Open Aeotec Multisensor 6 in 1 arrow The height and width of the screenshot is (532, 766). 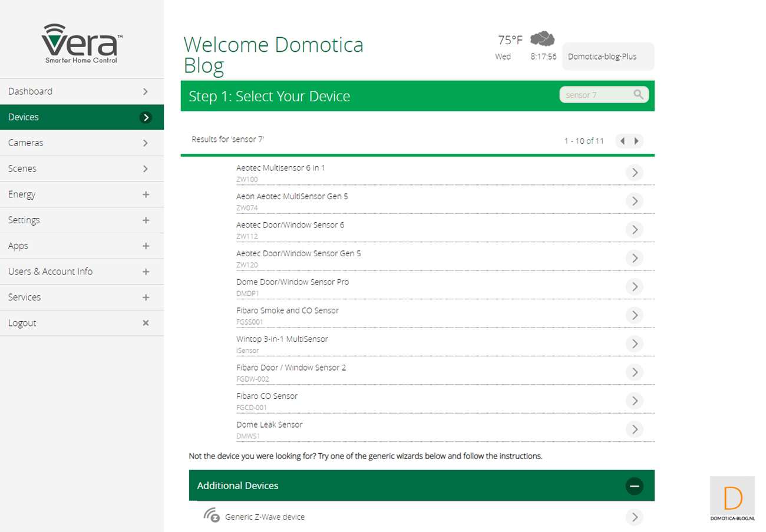pos(634,173)
